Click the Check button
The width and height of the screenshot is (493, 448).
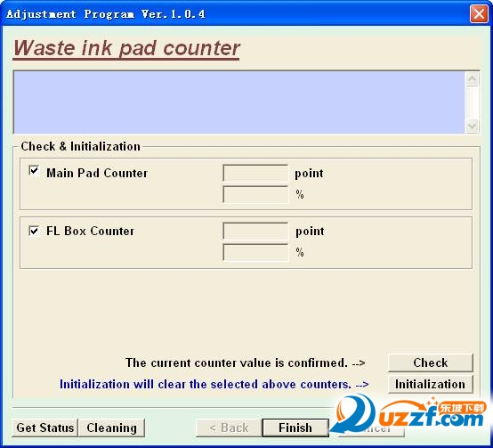point(431,362)
